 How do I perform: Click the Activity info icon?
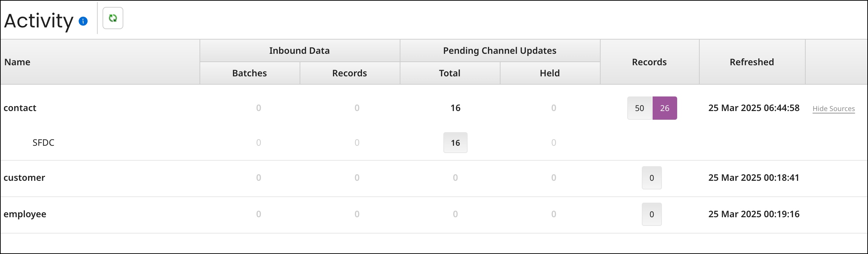(x=82, y=22)
